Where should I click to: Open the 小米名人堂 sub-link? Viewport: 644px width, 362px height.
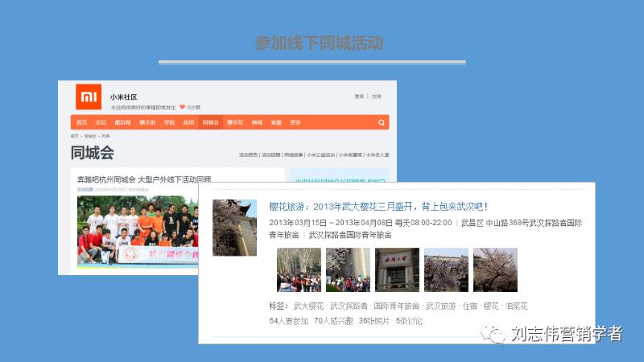(x=378, y=154)
